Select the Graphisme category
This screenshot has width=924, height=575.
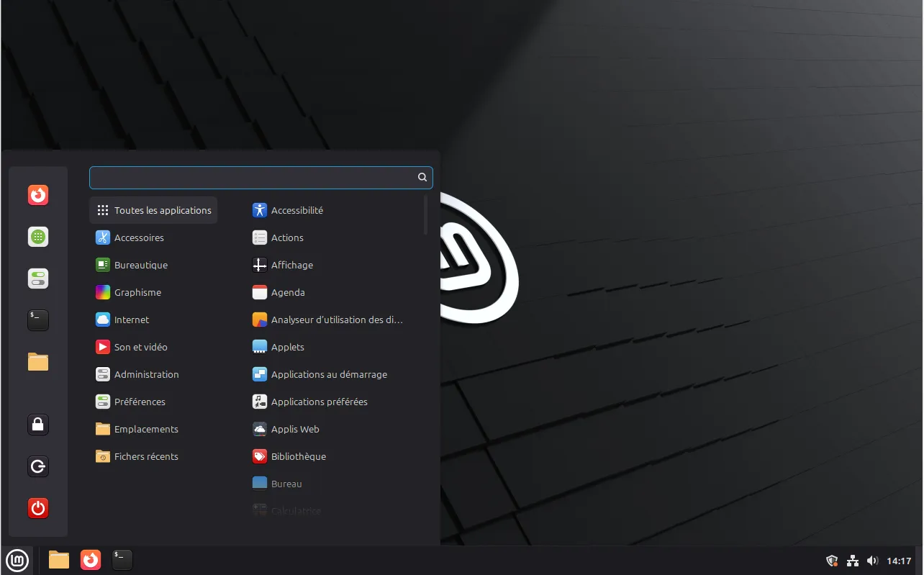(137, 292)
